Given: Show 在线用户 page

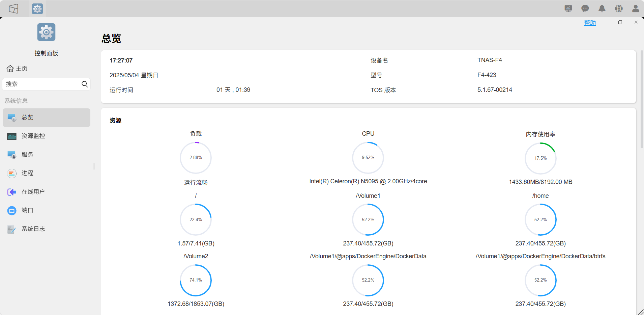Looking at the screenshot, I should (47, 192).
